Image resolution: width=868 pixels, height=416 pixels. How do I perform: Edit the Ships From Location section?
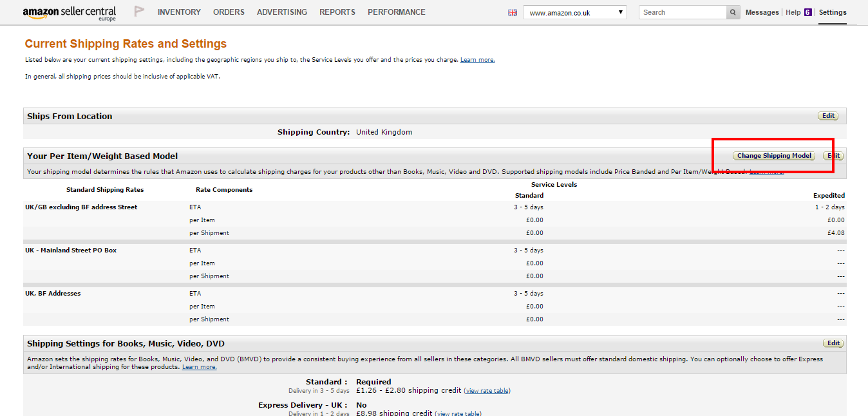pos(829,116)
